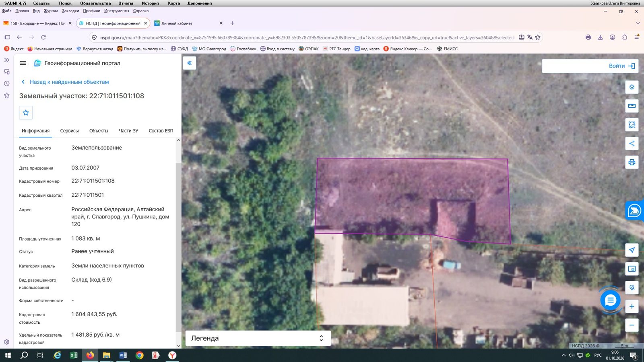Click the geolocation arrow icon
Screen dimensions: 644x362
[632, 250]
